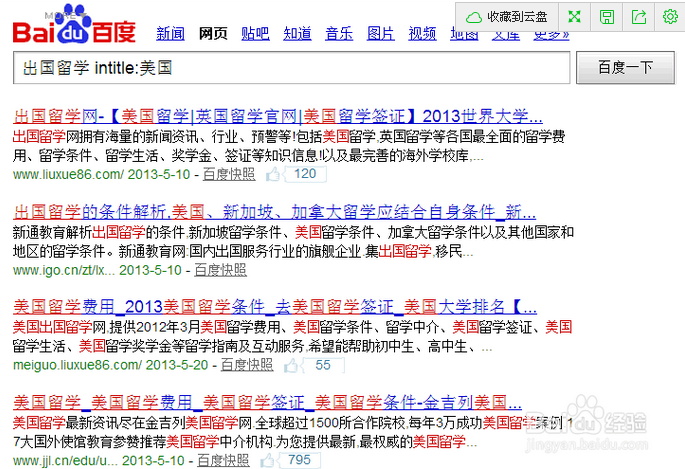
Task: Open the green settings gear icon
Action: tap(670, 17)
